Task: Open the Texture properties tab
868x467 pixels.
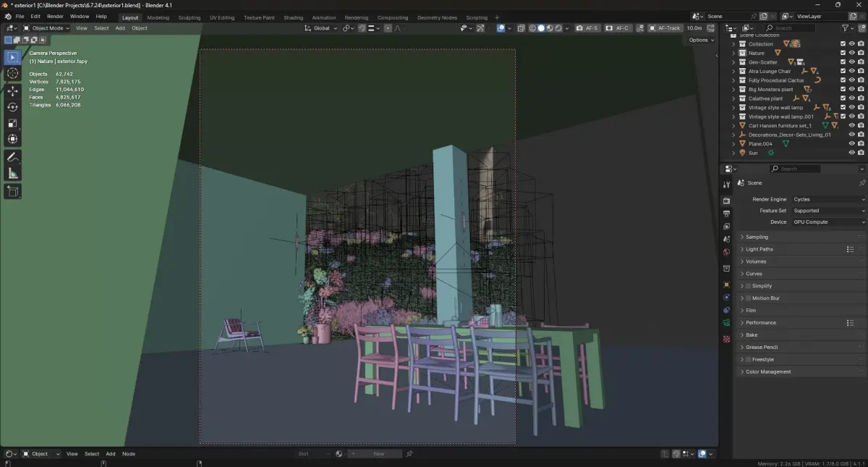Action: coord(727,339)
